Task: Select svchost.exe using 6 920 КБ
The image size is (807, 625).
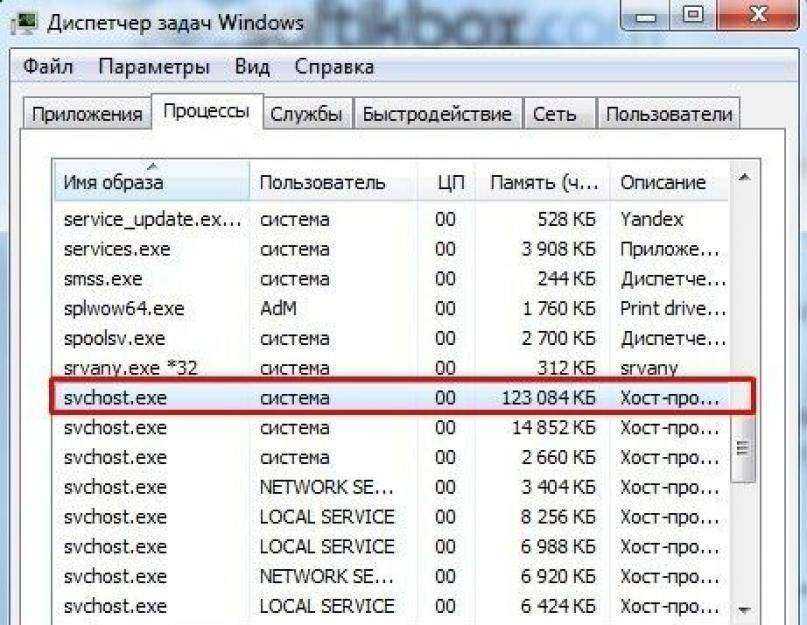Action: click(x=391, y=577)
